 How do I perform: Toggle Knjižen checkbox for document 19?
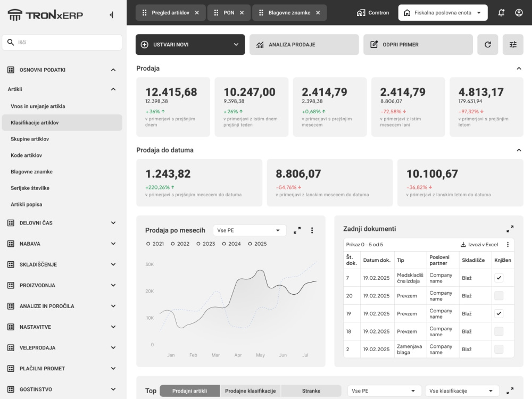499,313
